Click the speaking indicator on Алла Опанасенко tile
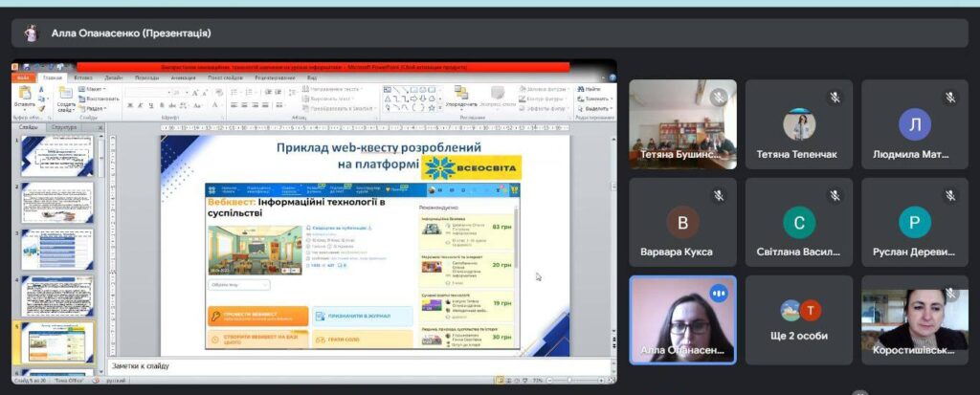This screenshot has width=980, height=395. coord(719,294)
